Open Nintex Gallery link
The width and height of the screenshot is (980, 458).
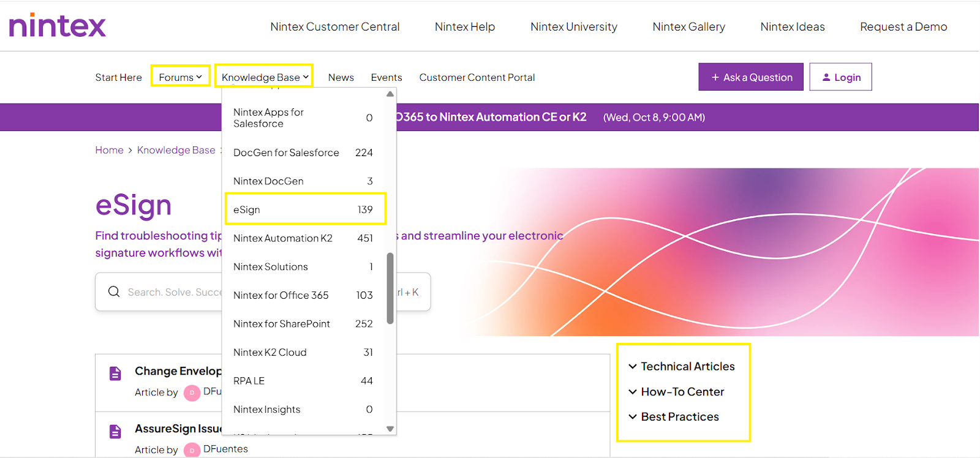click(x=689, y=27)
